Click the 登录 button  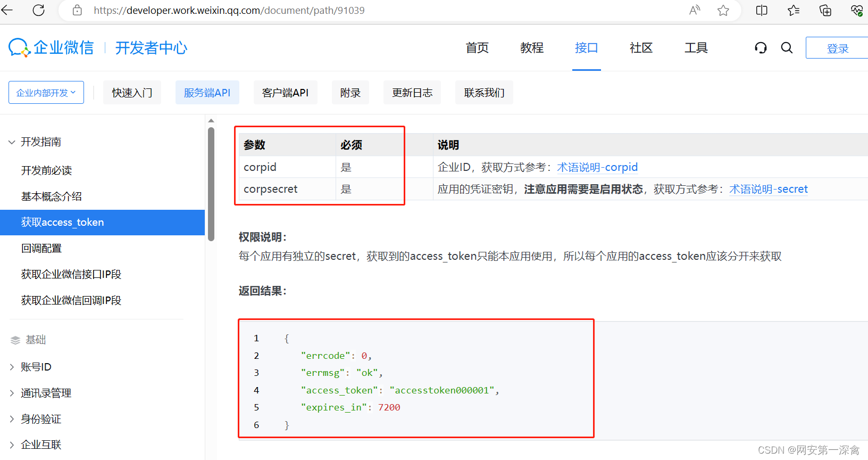point(837,48)
